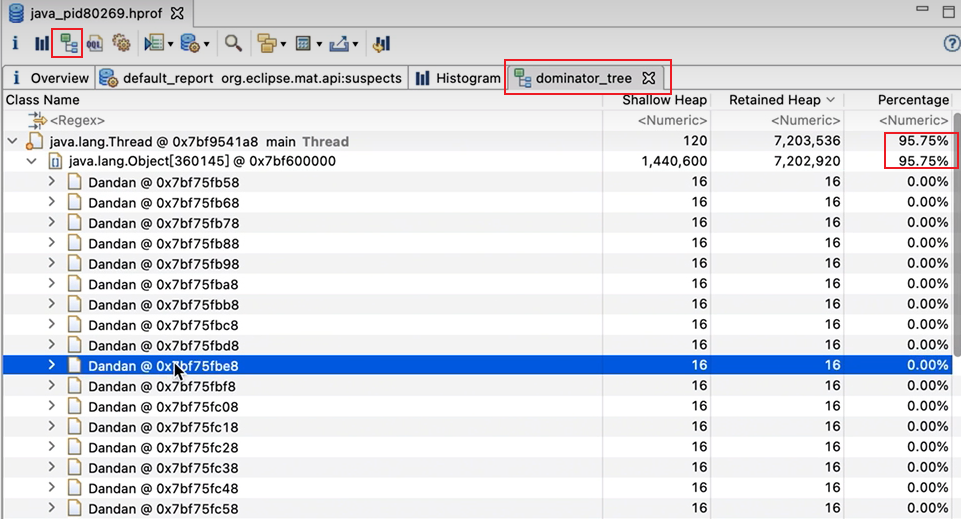
Task: Click shallow heap value 1,440,600
Action: point(674,161)
